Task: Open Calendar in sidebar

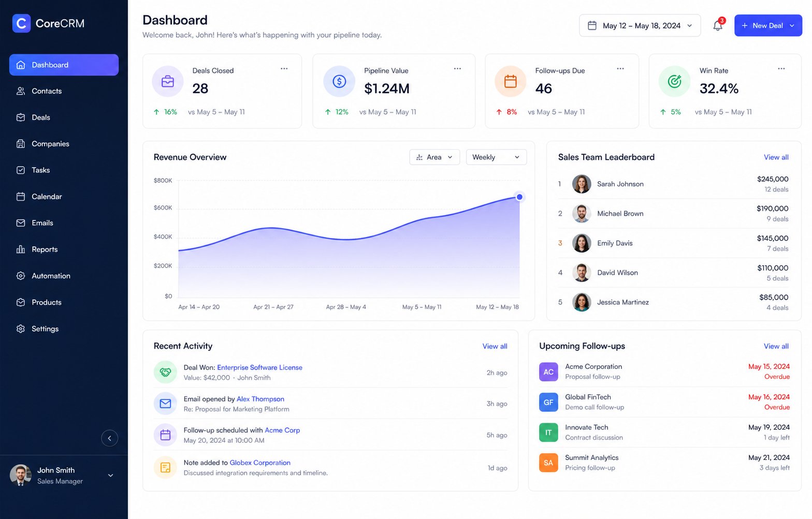Action: (64, 197)
